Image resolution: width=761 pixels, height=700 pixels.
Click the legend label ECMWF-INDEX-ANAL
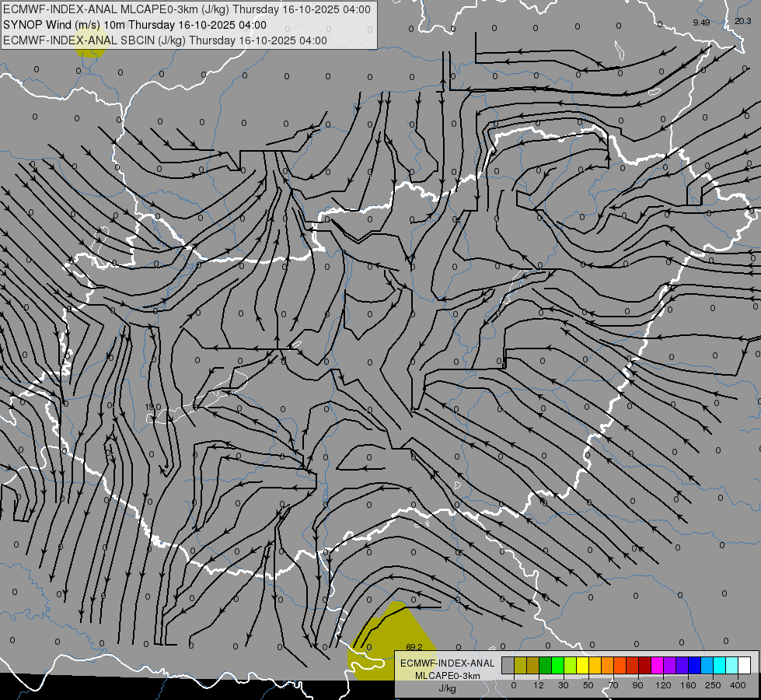(448, 663)
